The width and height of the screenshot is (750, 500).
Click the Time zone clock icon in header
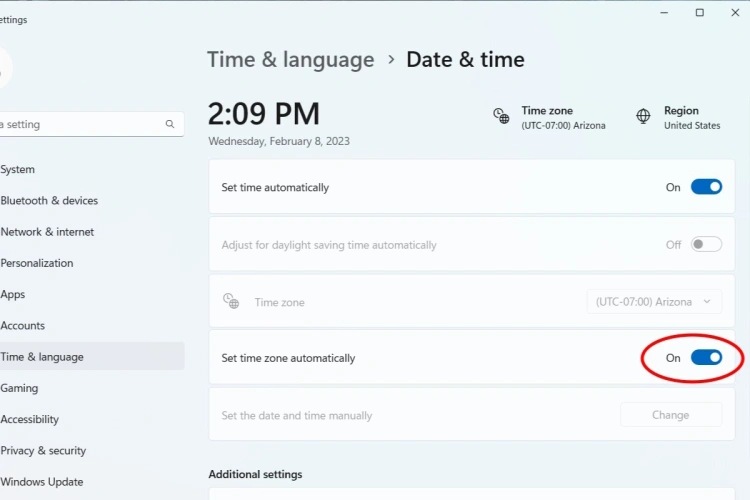[502, 116]
